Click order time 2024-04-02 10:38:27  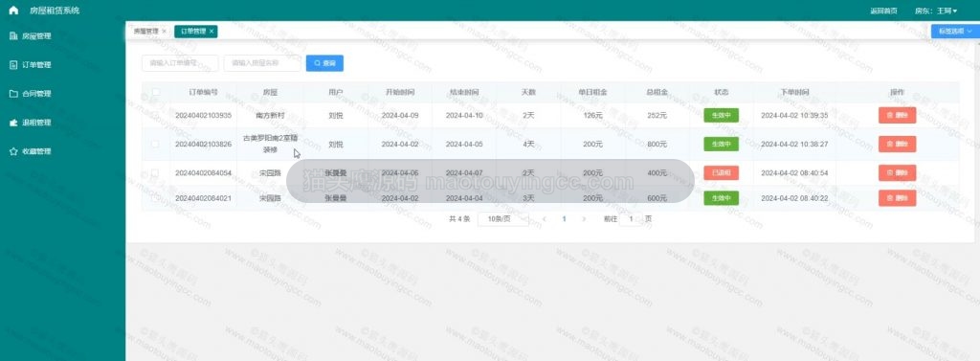(x=794, y=144)
